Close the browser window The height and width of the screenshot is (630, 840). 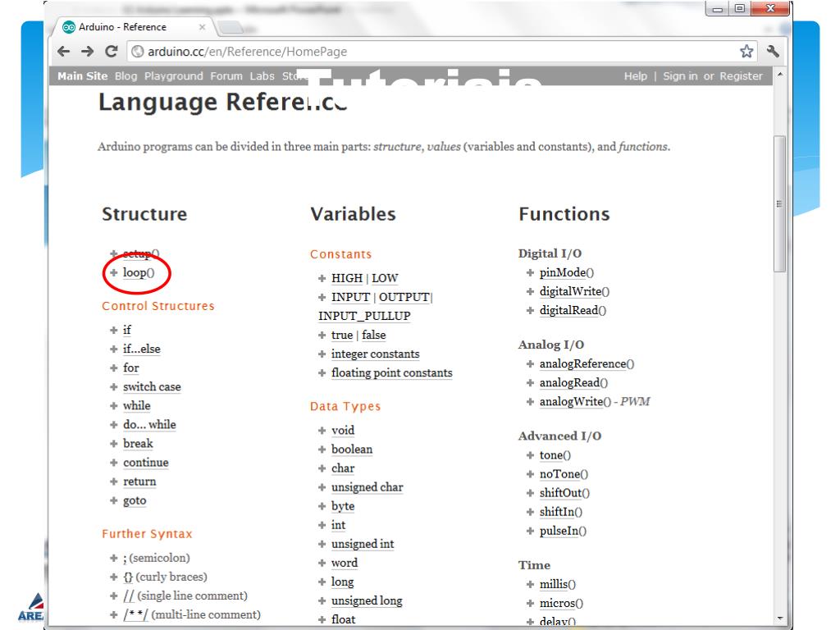[x=770, y=8]
